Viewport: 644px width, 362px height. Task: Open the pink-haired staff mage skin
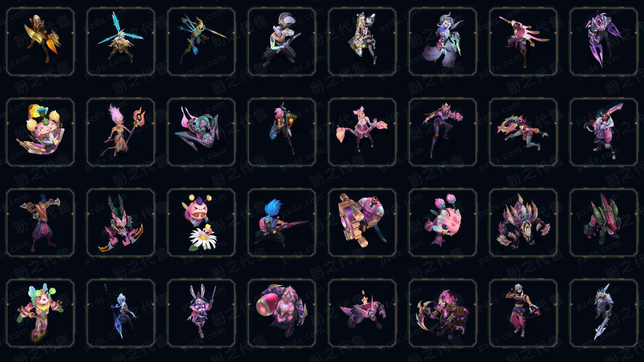tap(121, 132)
